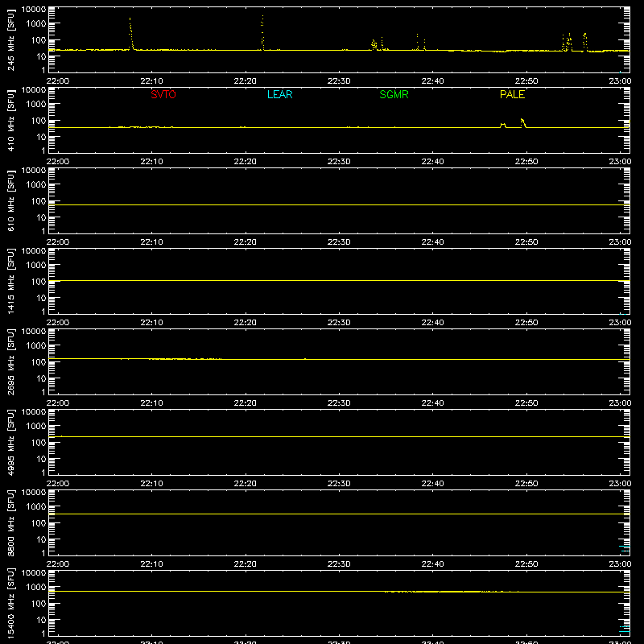The image size is (644, 644).
Task: Click the green SGMR station label
Action: pyautogui.click(x=394, y=94)
